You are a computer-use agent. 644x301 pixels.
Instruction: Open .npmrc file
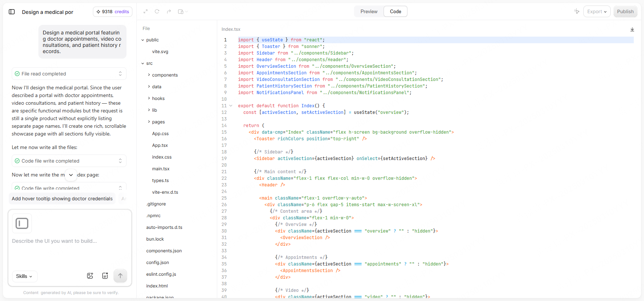tap(153, 216)
